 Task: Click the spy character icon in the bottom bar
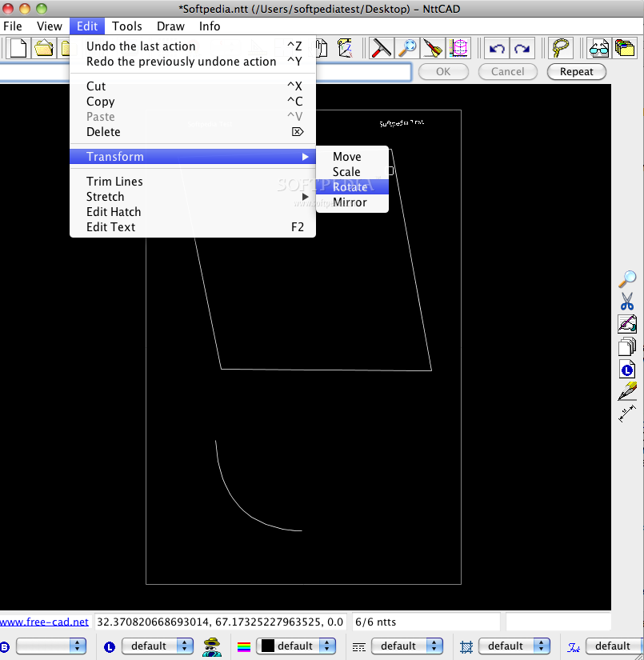point(212,646)
